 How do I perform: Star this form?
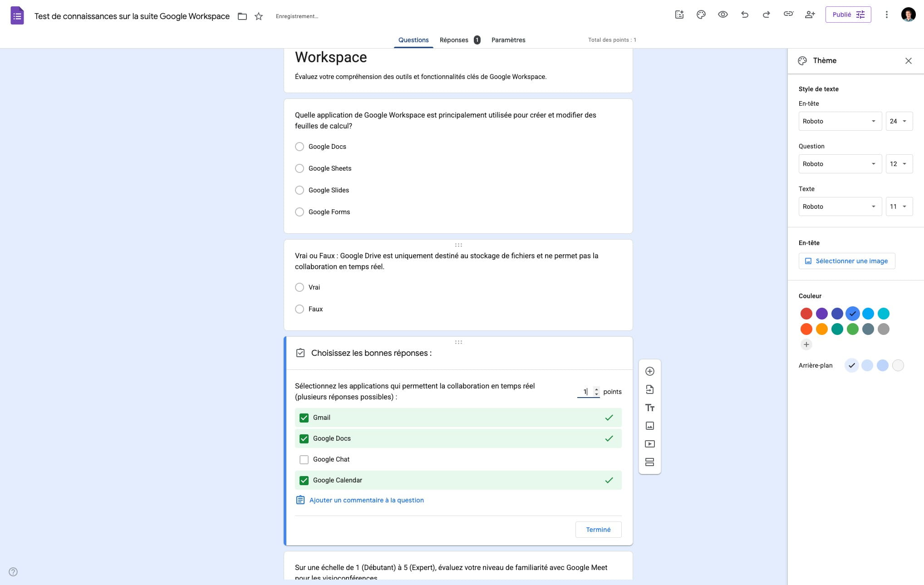(x=259, y=16)
